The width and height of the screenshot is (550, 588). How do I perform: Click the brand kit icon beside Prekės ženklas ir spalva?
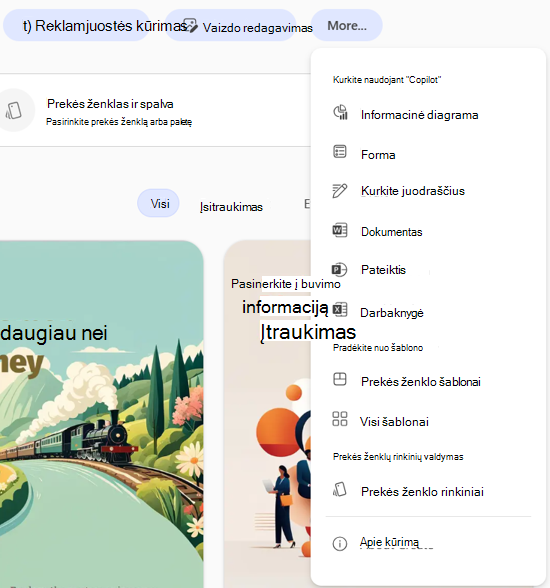(x=14, y=111)
